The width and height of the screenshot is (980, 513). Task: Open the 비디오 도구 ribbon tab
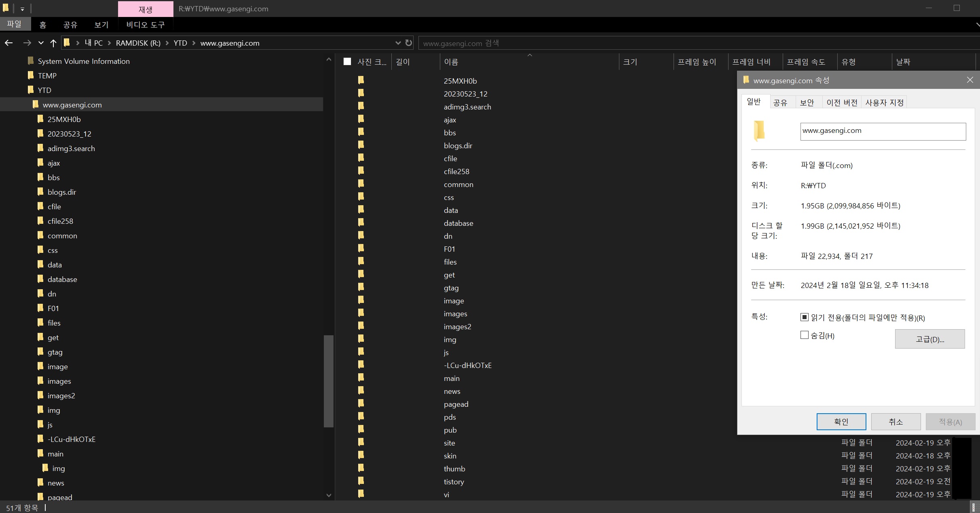pos(146,25)
